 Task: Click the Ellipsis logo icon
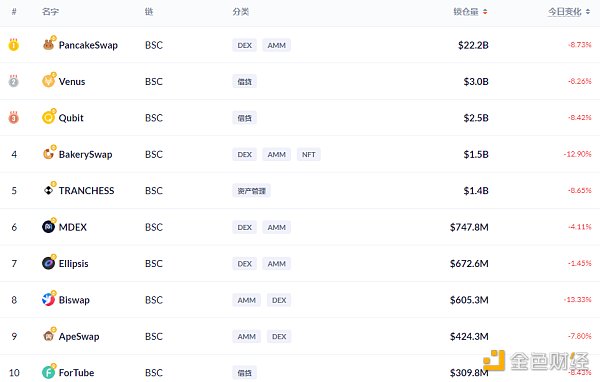(48, 263)
